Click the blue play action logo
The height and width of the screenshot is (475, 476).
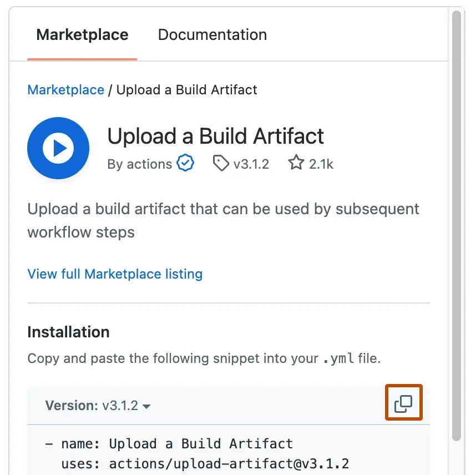pos(58,148)
